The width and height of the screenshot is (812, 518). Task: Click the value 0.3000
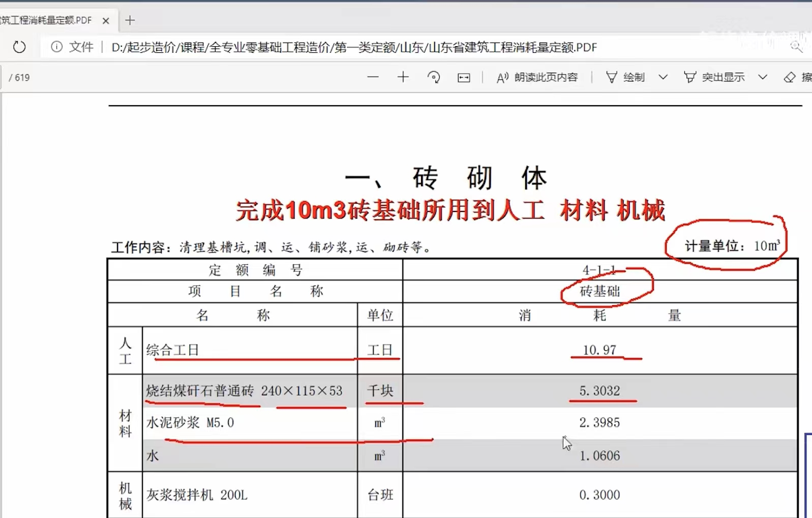click(599, 495)
